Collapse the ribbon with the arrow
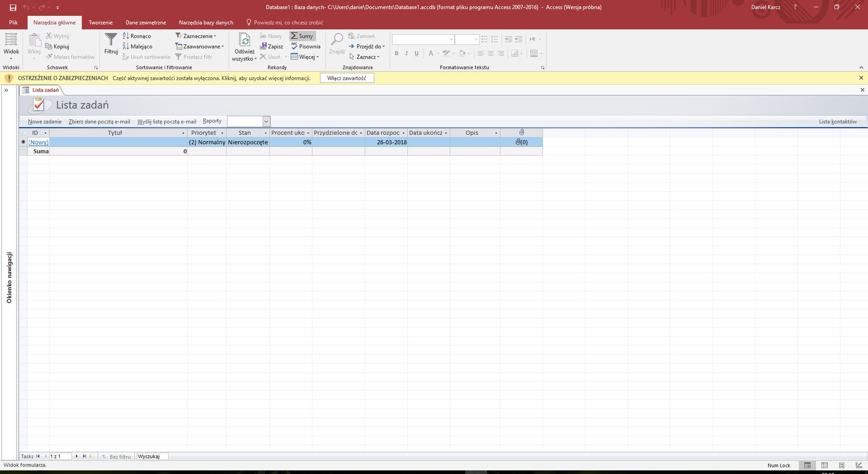 (861, 68)
